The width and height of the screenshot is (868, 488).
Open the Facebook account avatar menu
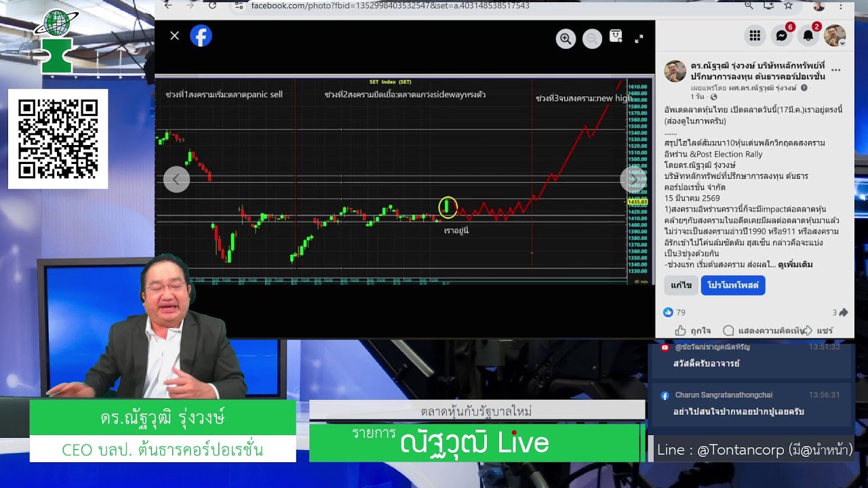tap(834, 36)
